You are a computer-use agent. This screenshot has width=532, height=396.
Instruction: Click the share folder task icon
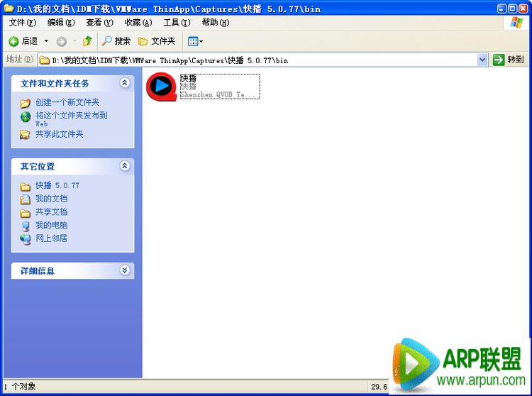coord(25,135)
